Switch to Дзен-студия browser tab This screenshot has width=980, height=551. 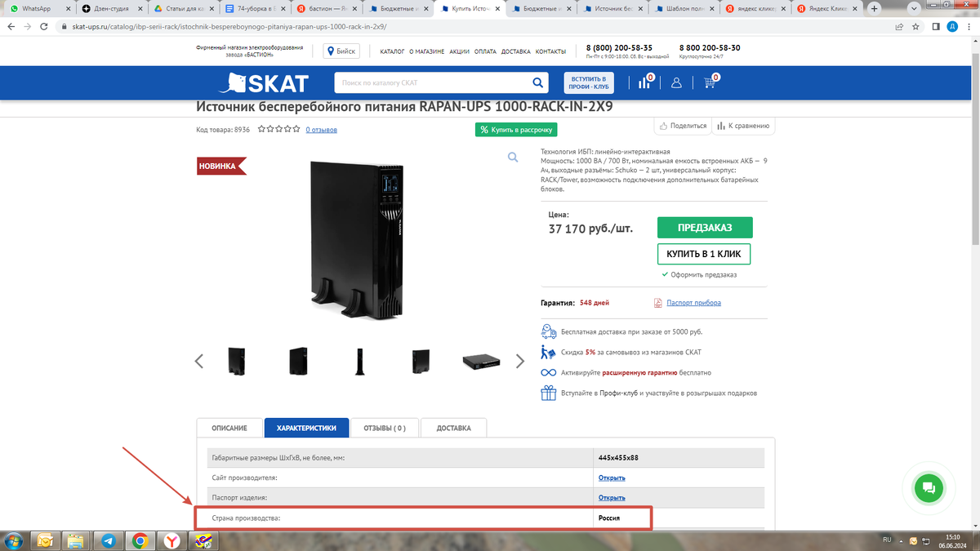[110, 8]
